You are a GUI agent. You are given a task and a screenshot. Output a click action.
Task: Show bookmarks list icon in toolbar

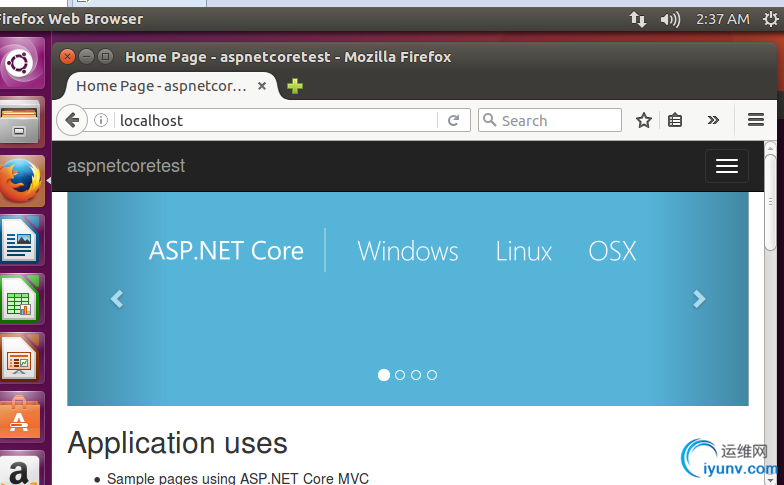(675, 120)
